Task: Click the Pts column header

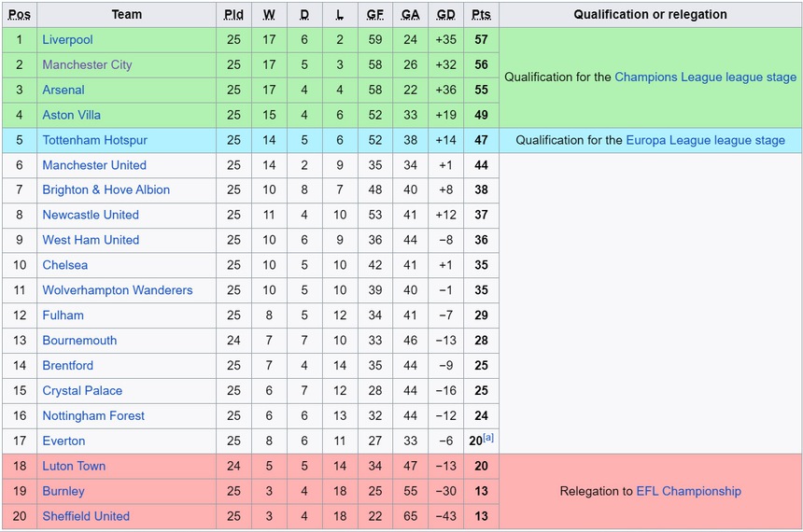Action: click(x=481, y=15)
